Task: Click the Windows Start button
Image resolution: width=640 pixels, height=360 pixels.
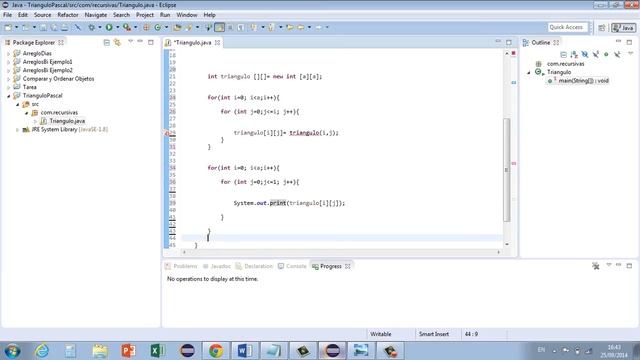Action: 12,351
